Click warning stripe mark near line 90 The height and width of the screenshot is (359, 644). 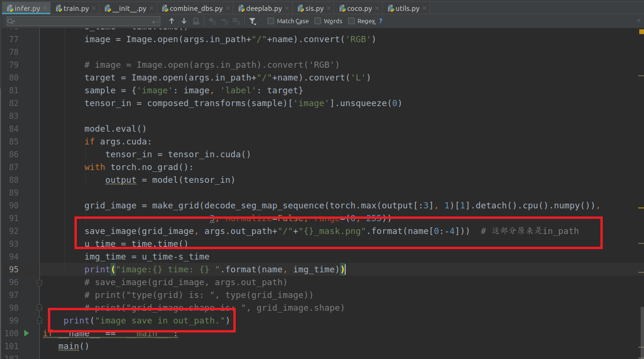coord(641,207)
